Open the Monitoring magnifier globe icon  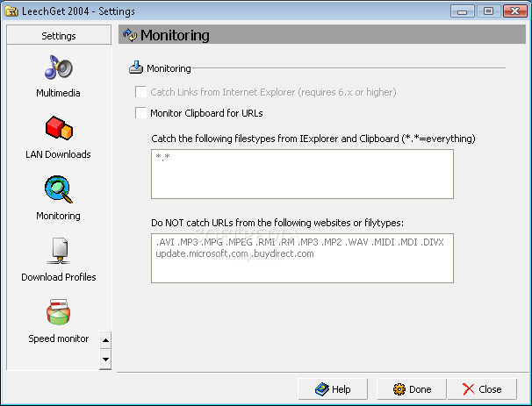point(58,189)
